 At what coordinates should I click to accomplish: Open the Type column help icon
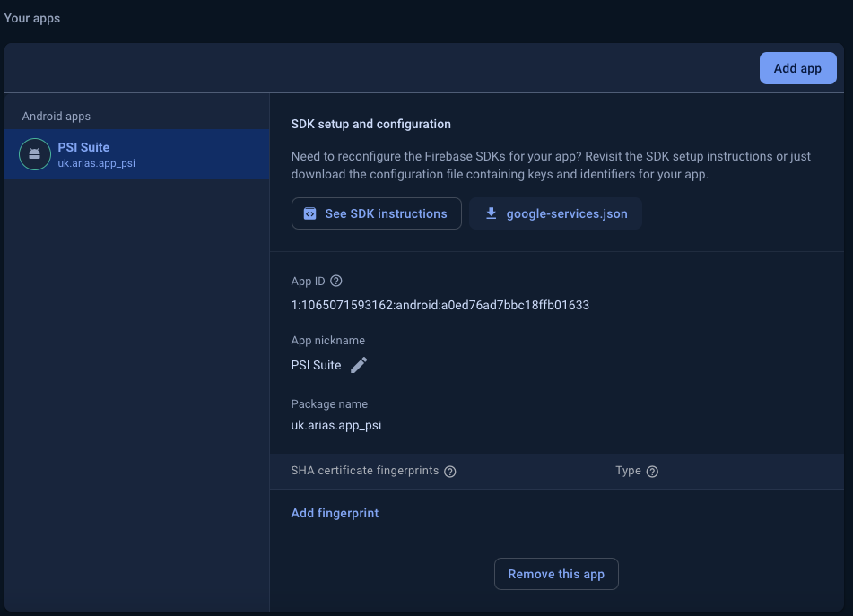pos(652,472)
